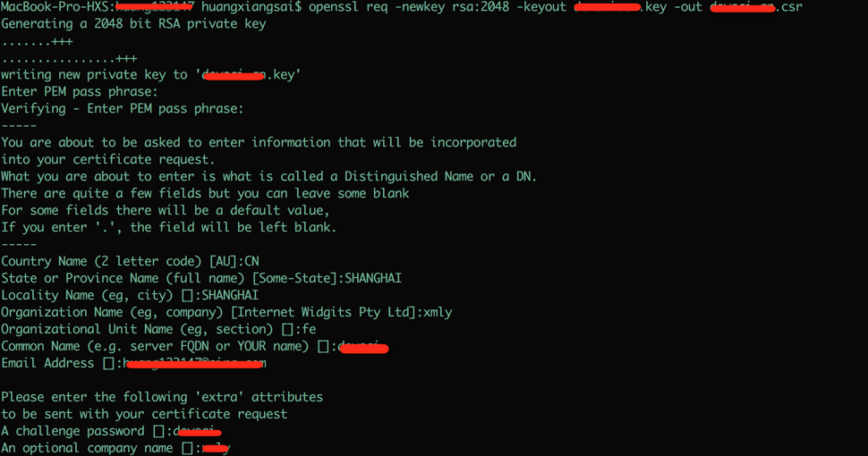Click Organizational Unit Name value 'fe'

coord(309,329)
